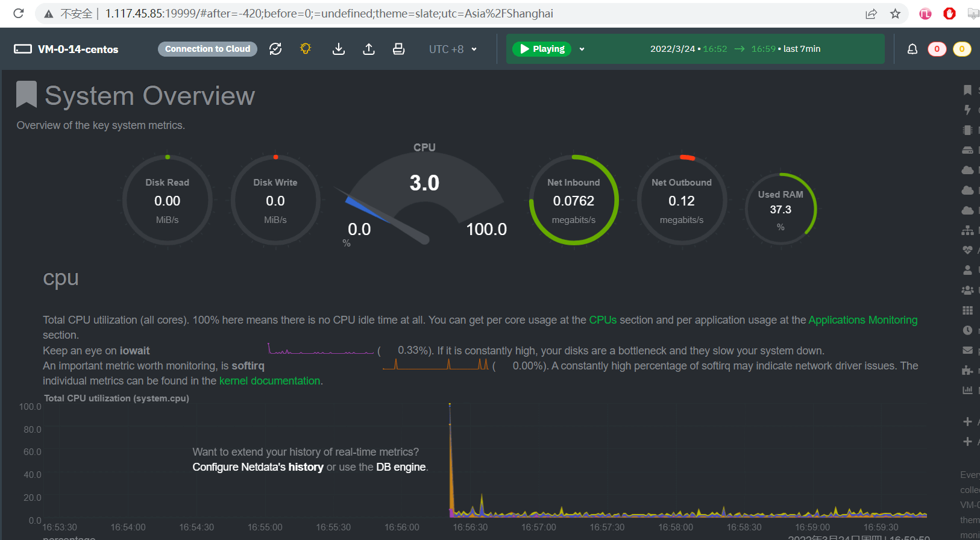The height and width of the screenshot is (540, 980).
Task: Open bar chart Netdata Monitoring icon
Action: click(x=967, y=390)
